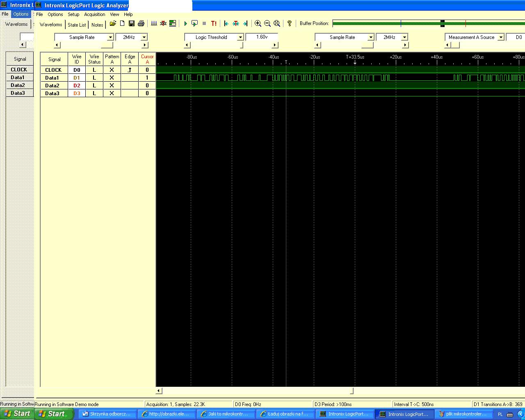Click the left scroll arrow under the first Sample Rate
The width and height of the screenshot is (525, 420).
(x=57, y=45)
